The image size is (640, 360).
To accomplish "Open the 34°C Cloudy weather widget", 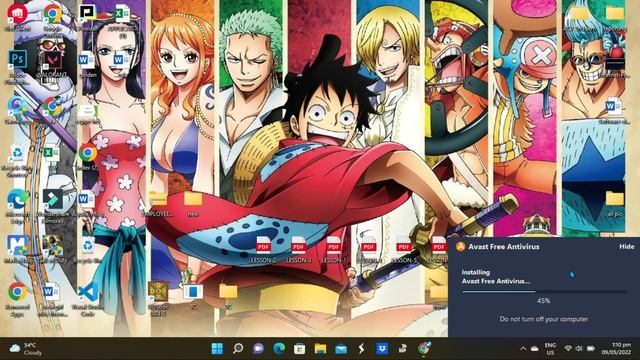I will [26, 349].
